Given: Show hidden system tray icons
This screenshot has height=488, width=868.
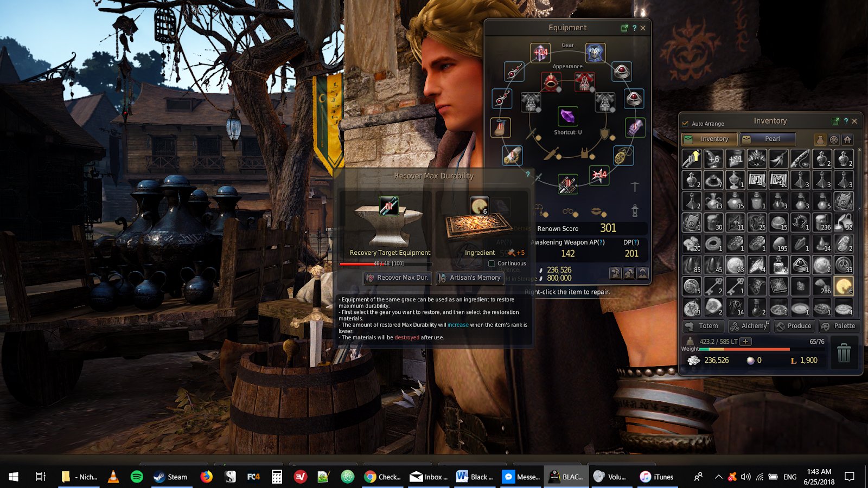Looking at the screenshot, I should point(718,477).
